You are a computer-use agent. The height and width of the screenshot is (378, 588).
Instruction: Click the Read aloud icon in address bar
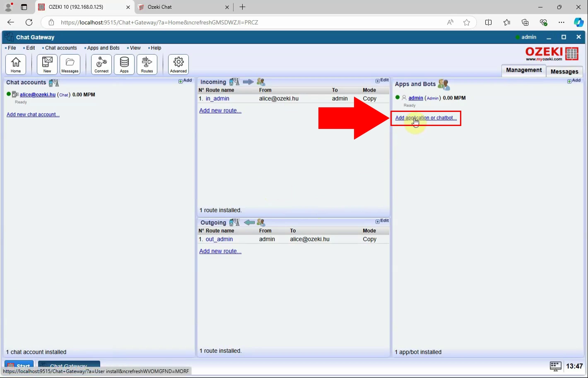tap(450, 22)
